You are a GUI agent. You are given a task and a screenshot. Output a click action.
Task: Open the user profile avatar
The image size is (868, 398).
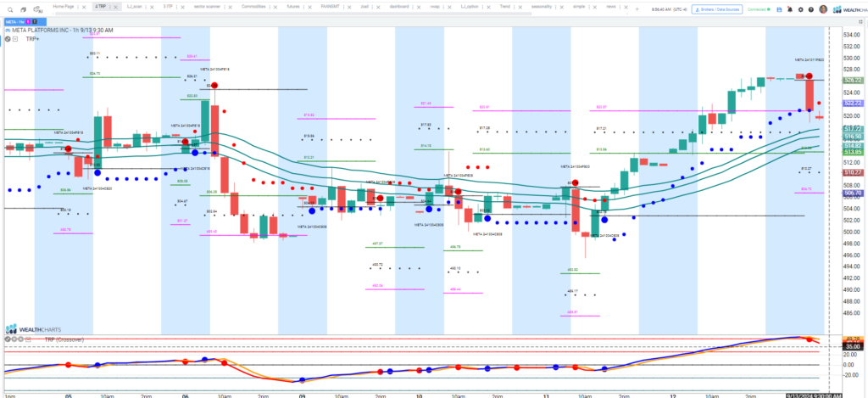(823, 8)
